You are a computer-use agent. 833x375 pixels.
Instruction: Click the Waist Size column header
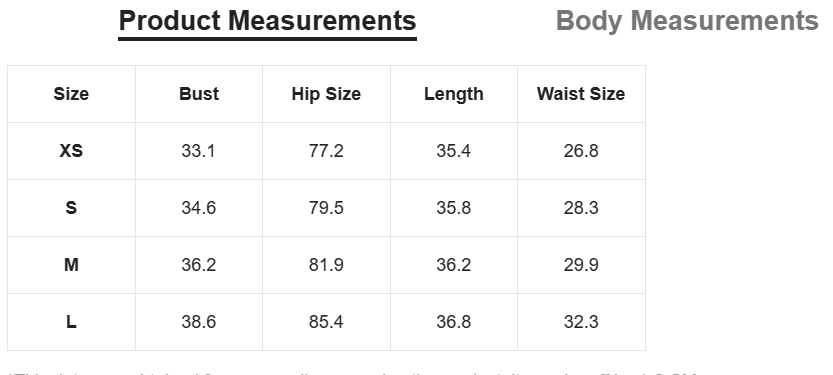click(x=581, y=94)
